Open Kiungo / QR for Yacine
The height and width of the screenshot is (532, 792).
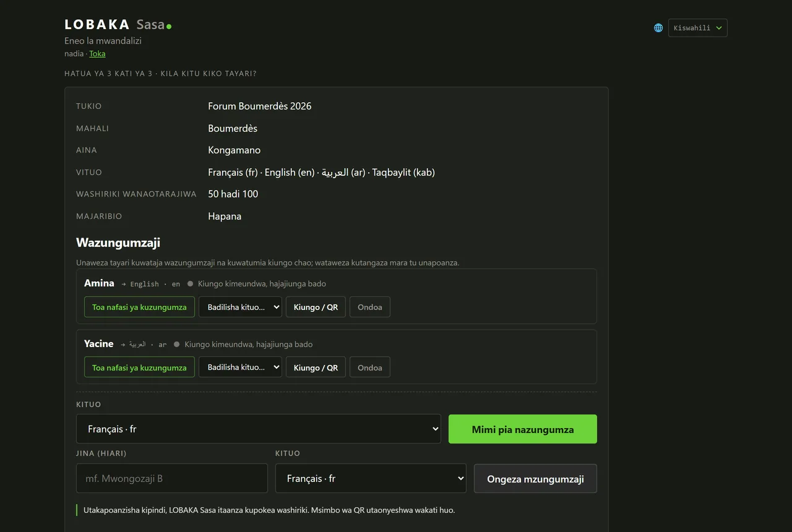click(x=316, y=367)
